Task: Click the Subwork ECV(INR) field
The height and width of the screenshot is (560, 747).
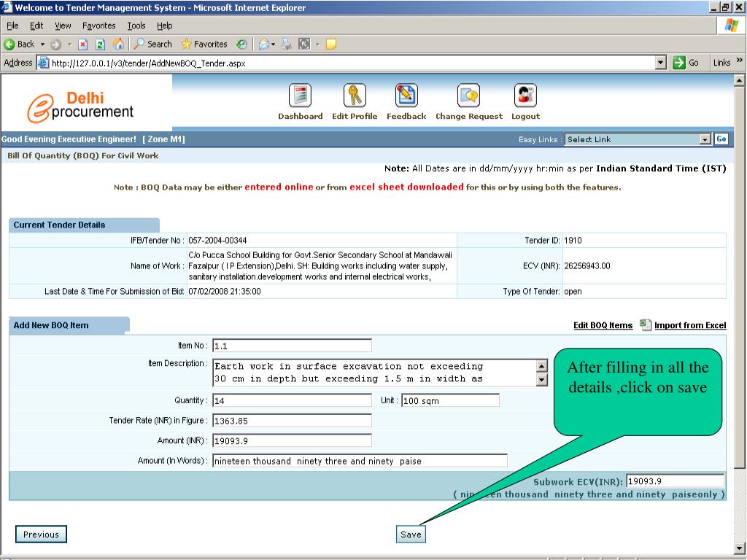Action: [x=675, y=481]
